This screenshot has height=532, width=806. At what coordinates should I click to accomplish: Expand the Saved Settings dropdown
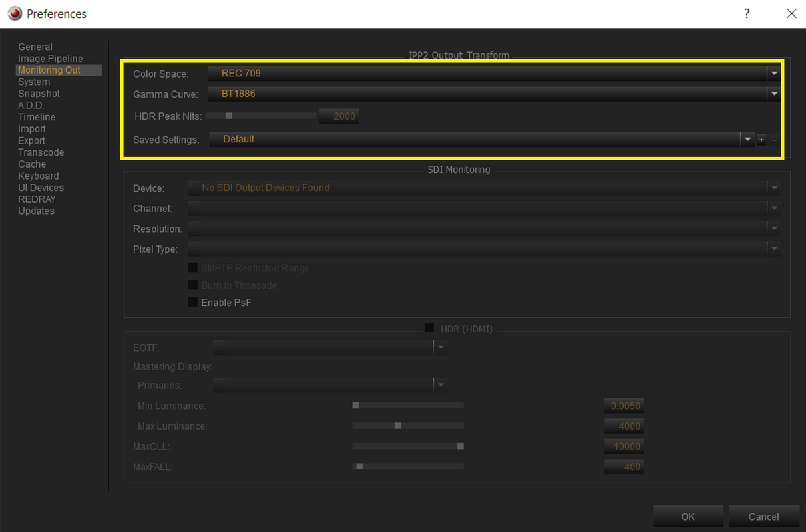481,139
